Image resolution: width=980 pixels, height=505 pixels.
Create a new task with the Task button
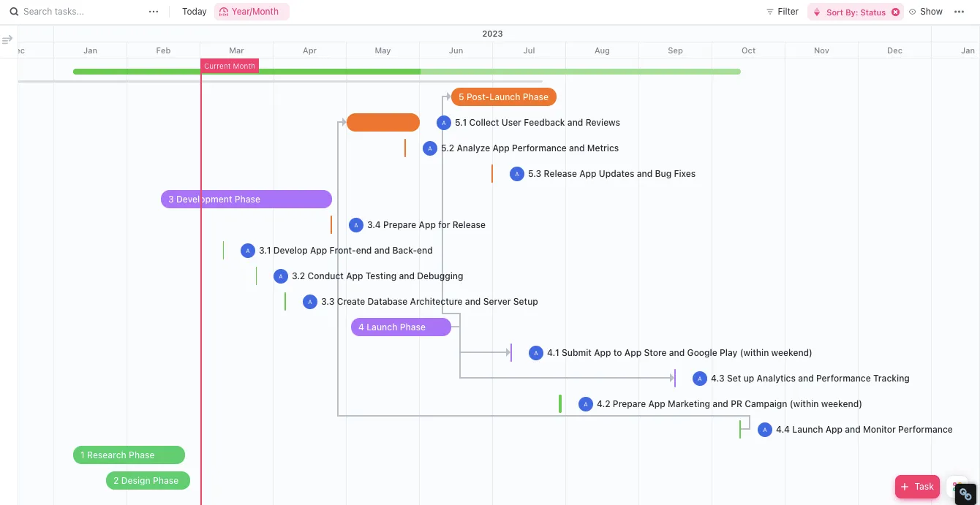coord(917,487)
